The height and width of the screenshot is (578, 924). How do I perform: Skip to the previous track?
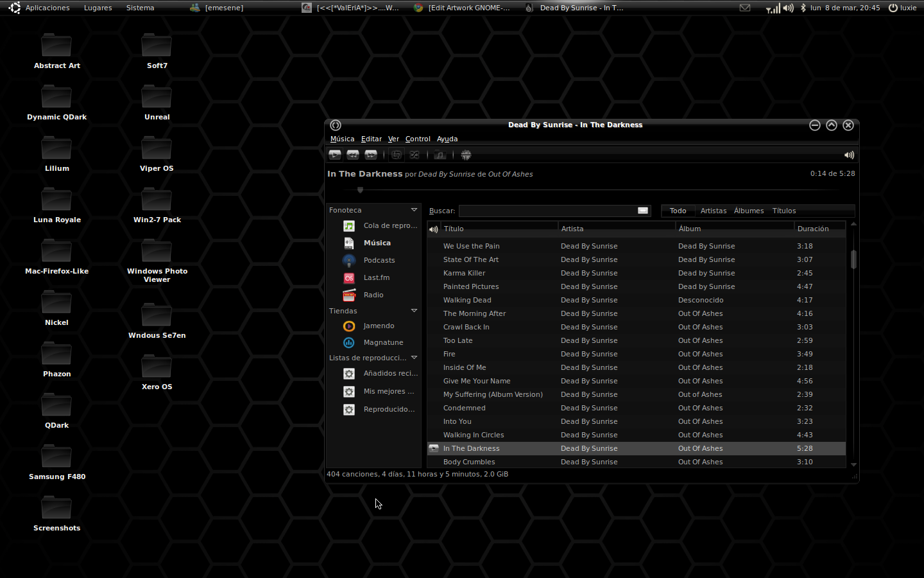(x=353, y=155)
